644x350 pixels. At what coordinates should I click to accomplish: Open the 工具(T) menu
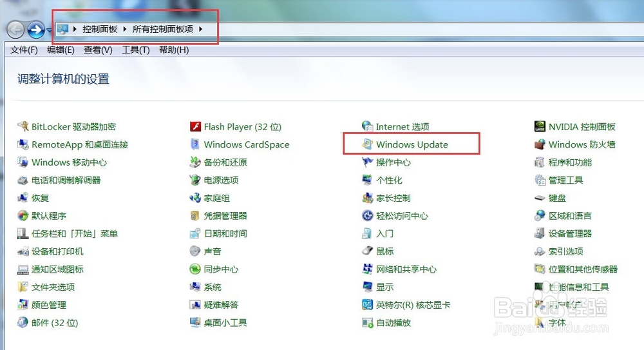(x=136, y=50)
